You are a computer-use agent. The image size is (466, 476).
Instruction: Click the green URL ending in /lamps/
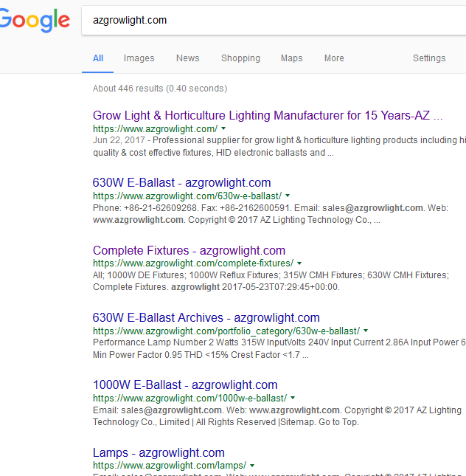coord(170,466)
